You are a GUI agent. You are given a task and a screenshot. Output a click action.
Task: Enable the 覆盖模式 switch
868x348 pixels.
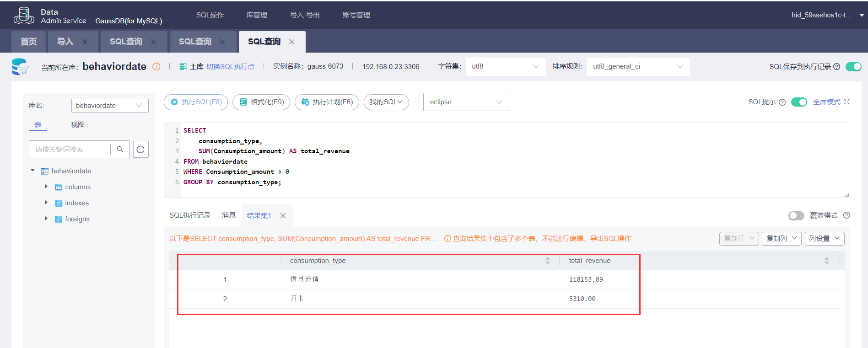[796, 216]
